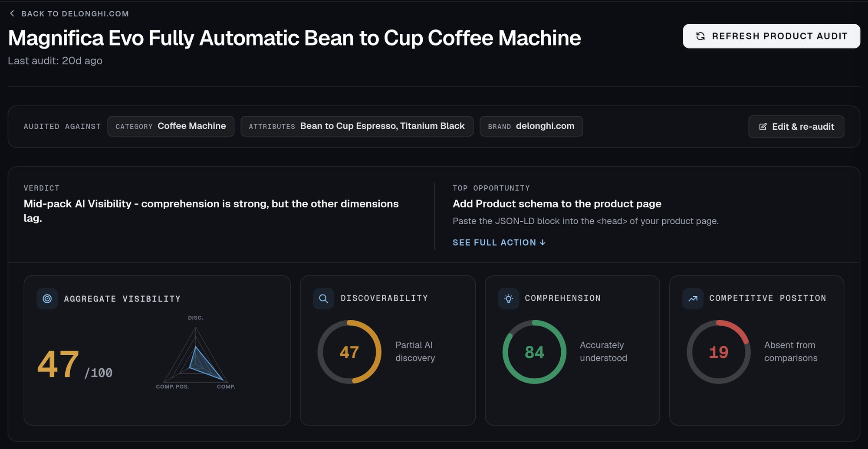
Task: Go back to delonghi.com link
Action: click(x=69, y=14)
